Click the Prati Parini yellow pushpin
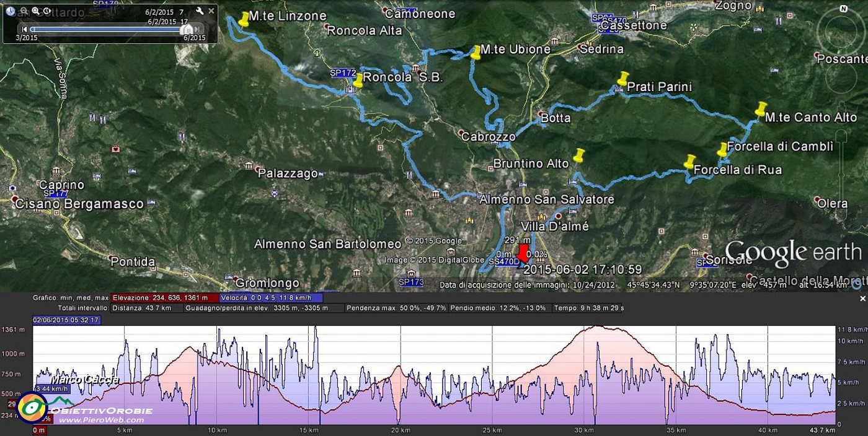Viewport: 868px width, 436px height. click(x=622, y=79)
